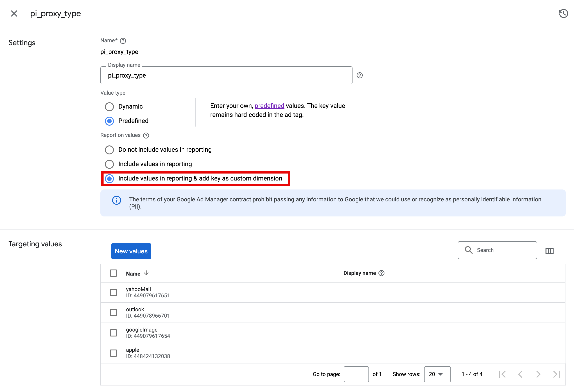Click the help icon next to Name
This screenshot has width=574, height=392.
click(x=123, y=41)
